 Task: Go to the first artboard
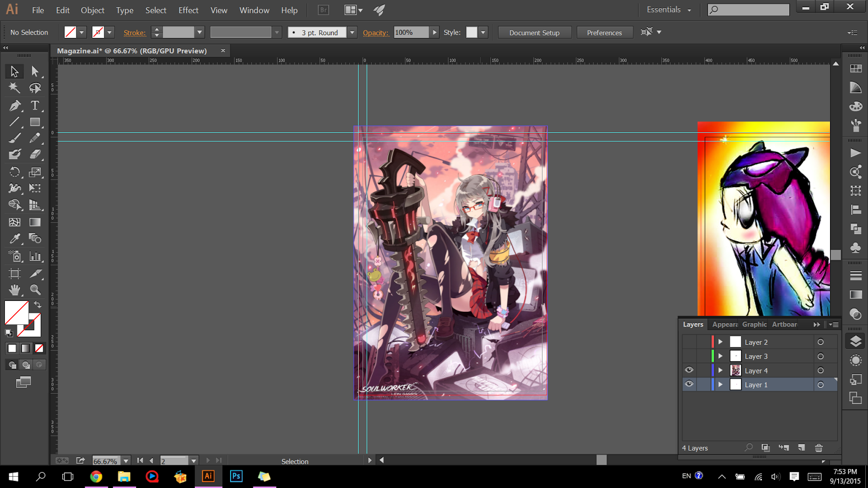click(x=140, y=460)
